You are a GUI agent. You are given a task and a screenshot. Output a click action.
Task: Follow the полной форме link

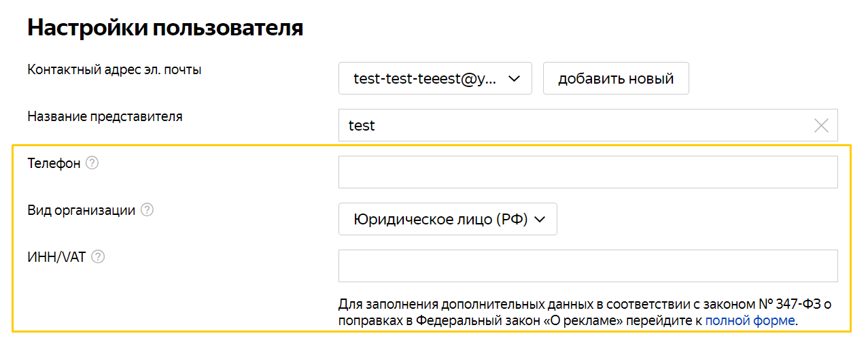coord(750,320)
